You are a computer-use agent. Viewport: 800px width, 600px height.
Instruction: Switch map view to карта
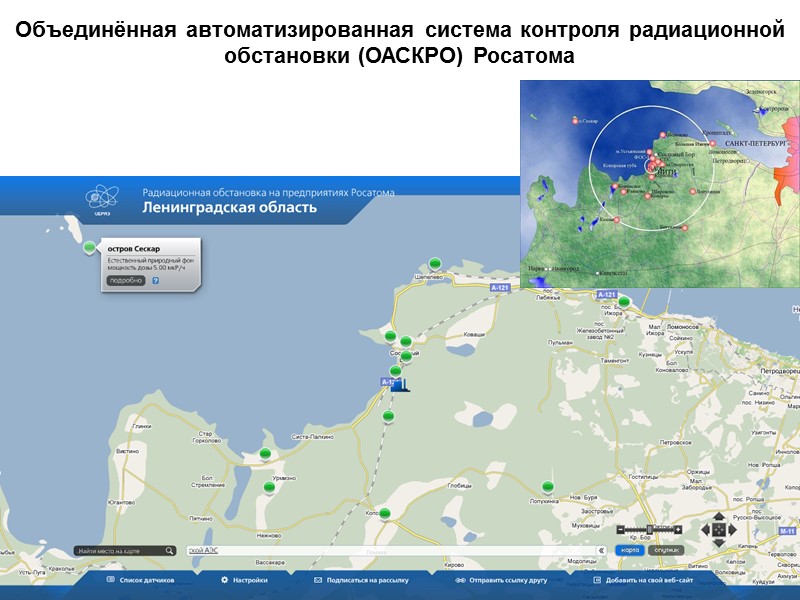coord(630,550)
